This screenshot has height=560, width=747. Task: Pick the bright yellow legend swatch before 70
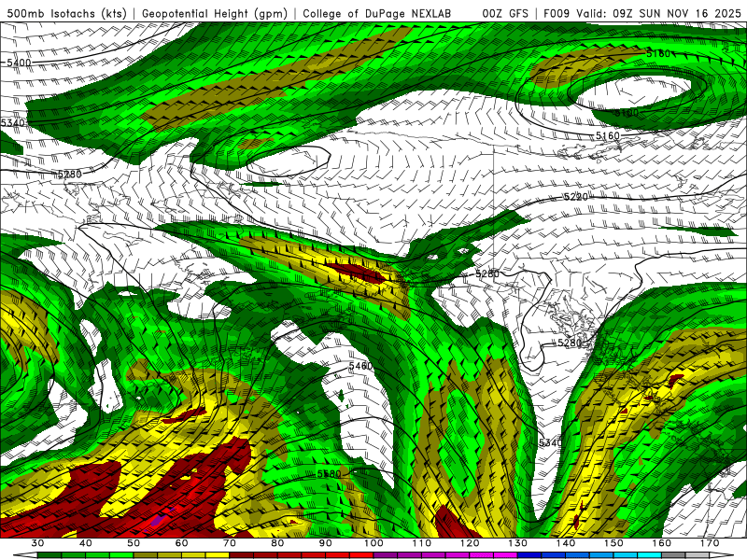[218, 555]
